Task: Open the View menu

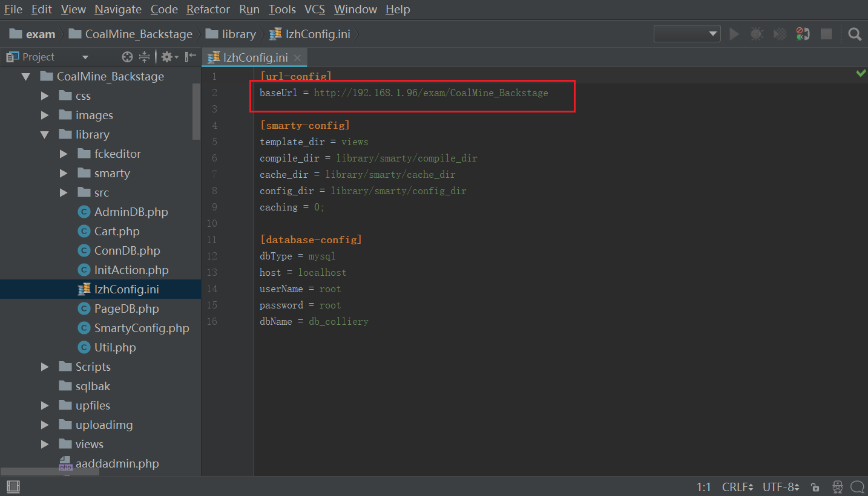Action: 73,9
